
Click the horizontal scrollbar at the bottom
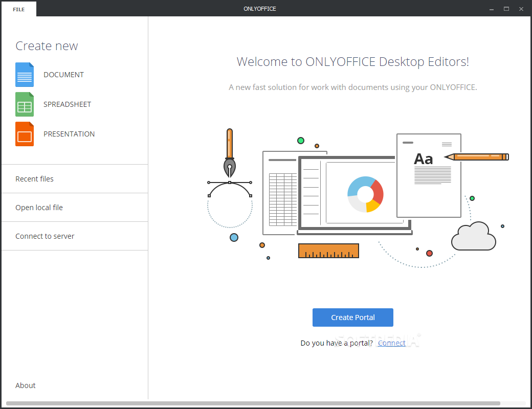click(253, 403)
